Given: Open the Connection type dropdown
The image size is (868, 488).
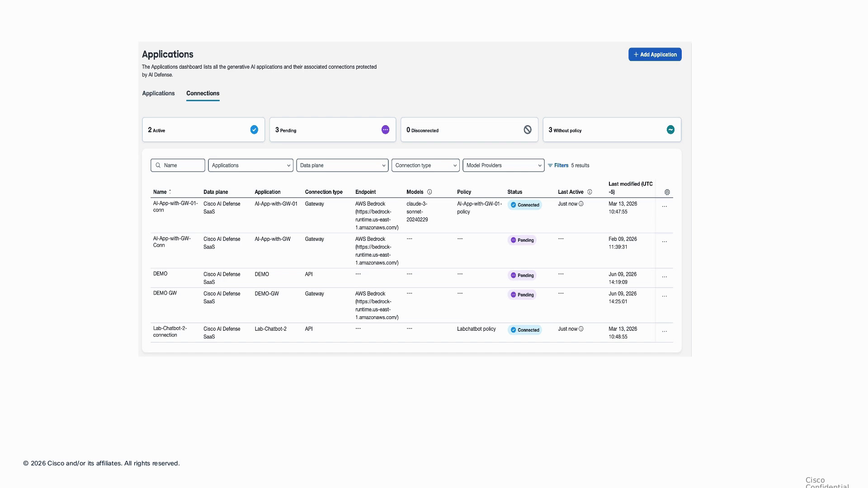Looking at the screenshot, I should tap(425, 165).
